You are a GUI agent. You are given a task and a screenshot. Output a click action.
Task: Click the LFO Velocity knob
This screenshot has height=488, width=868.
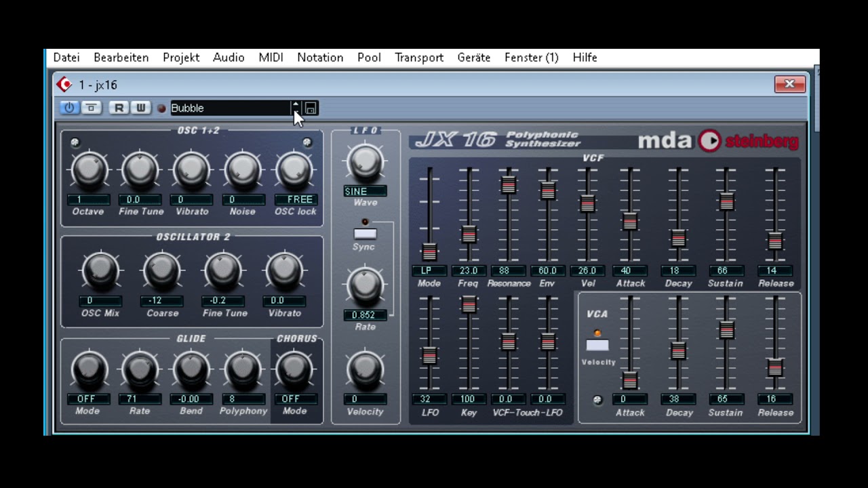(x=365, y=370)
